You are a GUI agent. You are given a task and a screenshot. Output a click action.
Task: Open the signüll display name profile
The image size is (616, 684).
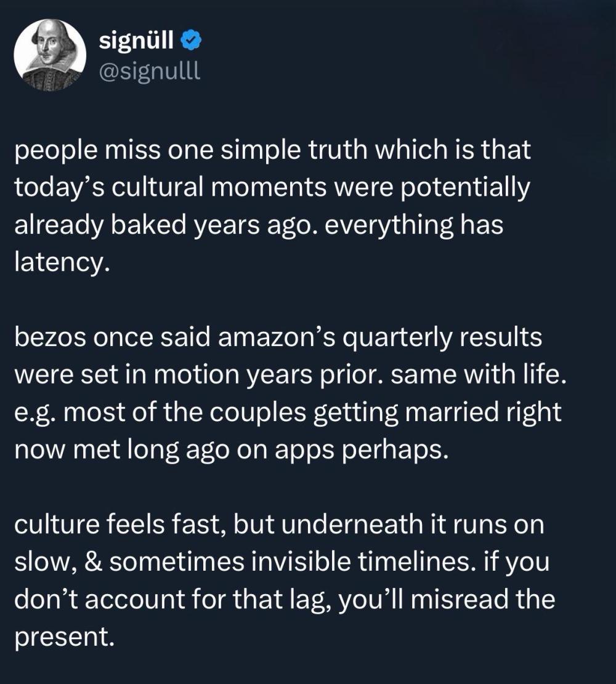pos(136,41)
